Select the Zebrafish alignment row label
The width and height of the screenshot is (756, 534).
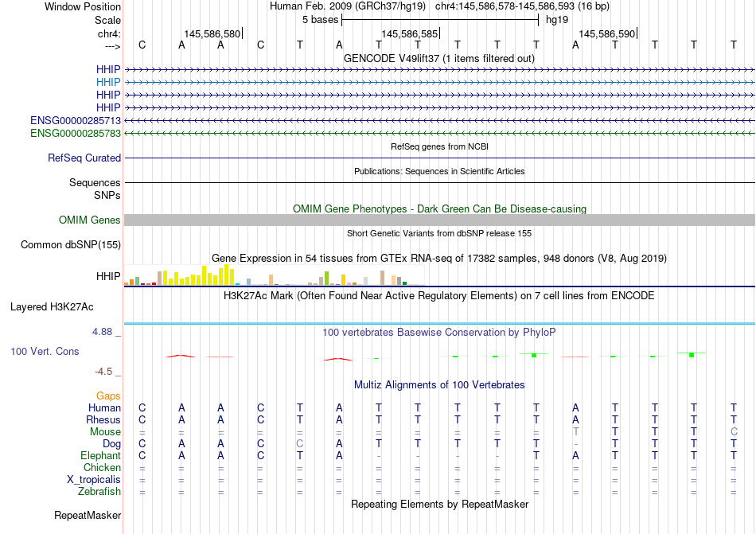[99, 492]
